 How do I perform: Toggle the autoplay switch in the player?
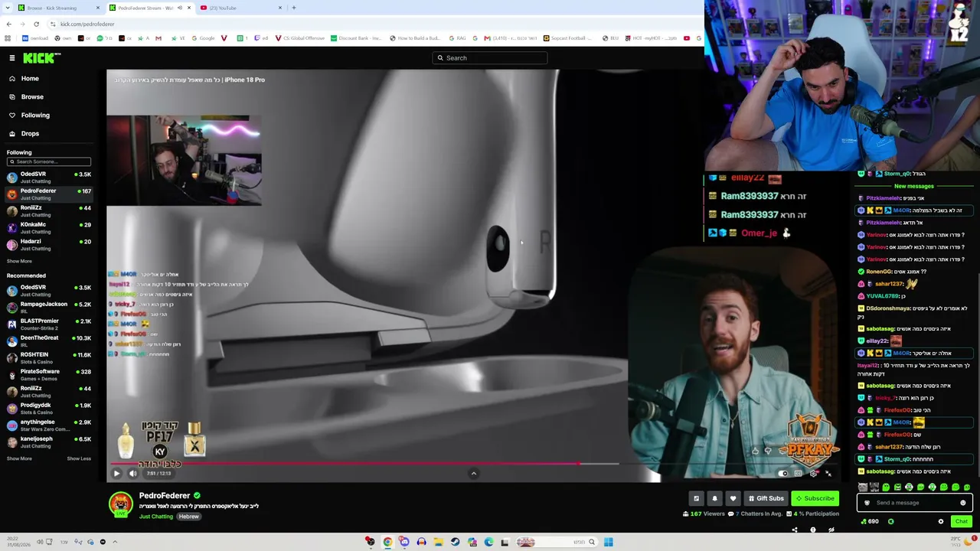pos(782,474)
